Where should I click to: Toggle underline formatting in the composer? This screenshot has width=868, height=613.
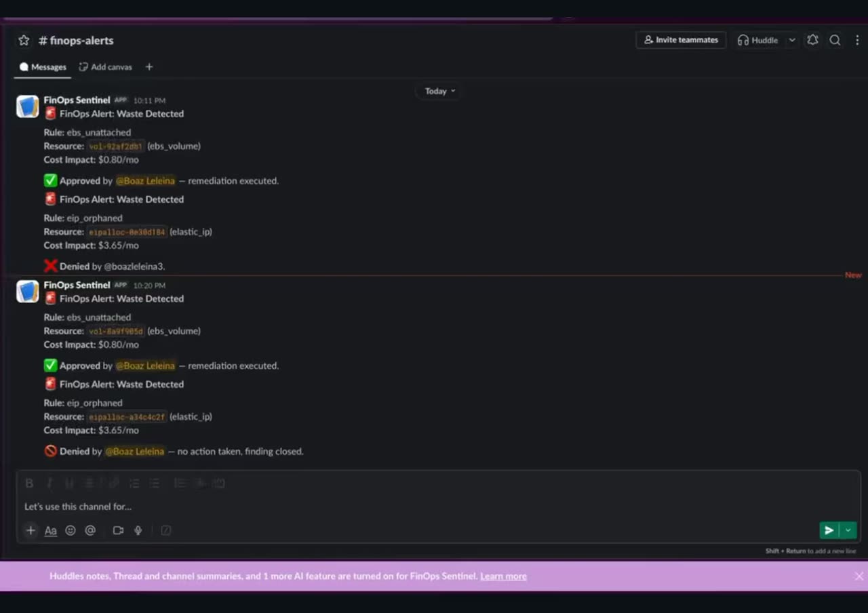click(69, 483)
